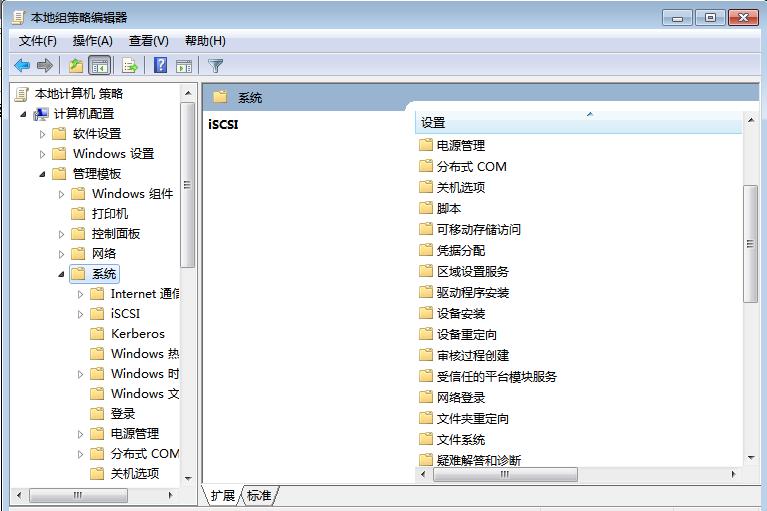
Task: Expand the 控制面板 tree node
Action: 61,234
